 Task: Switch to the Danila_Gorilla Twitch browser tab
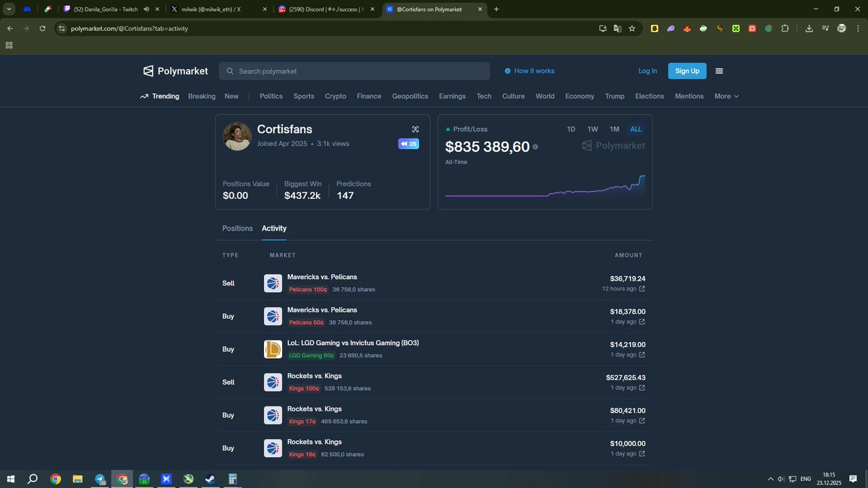point(110,9)
